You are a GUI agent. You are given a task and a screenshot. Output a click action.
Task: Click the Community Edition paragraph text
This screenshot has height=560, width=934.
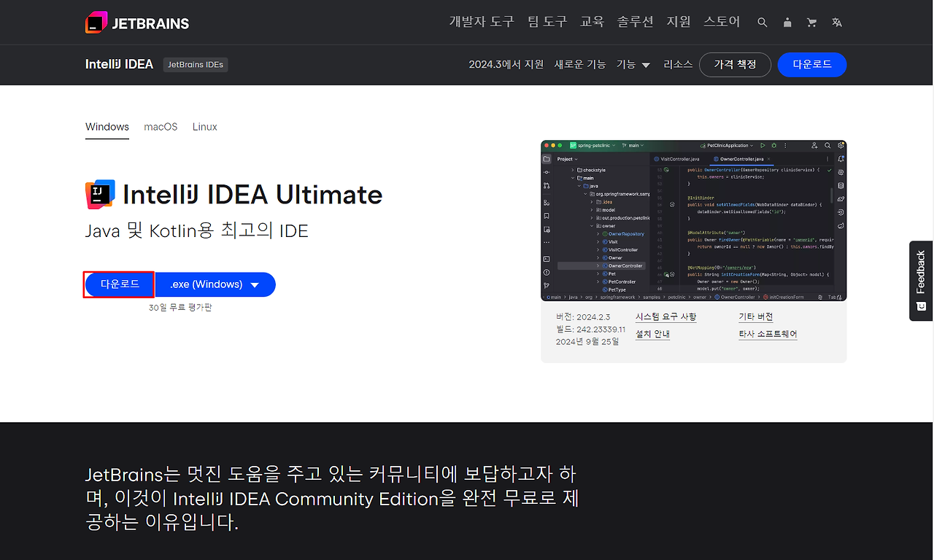coord(332,499)
